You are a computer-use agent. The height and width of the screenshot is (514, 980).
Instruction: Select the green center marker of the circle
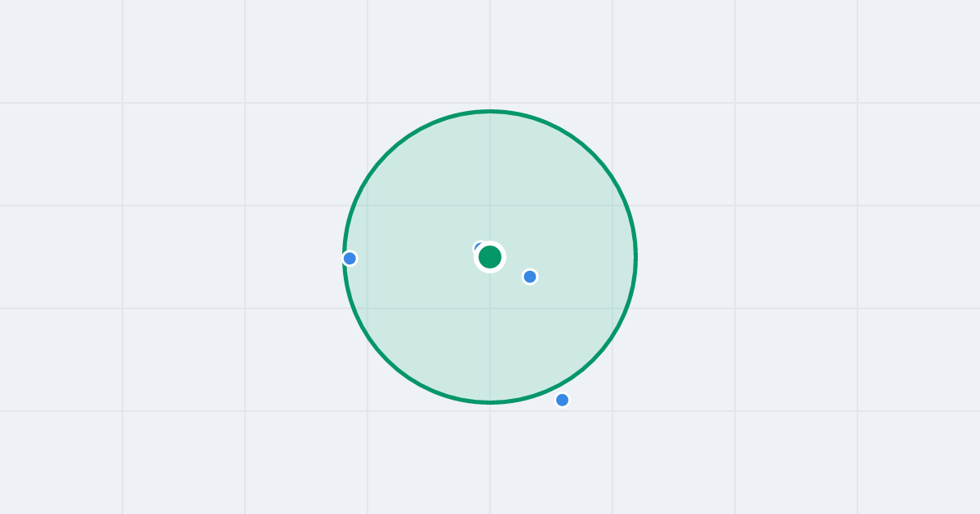click(490, 257)
